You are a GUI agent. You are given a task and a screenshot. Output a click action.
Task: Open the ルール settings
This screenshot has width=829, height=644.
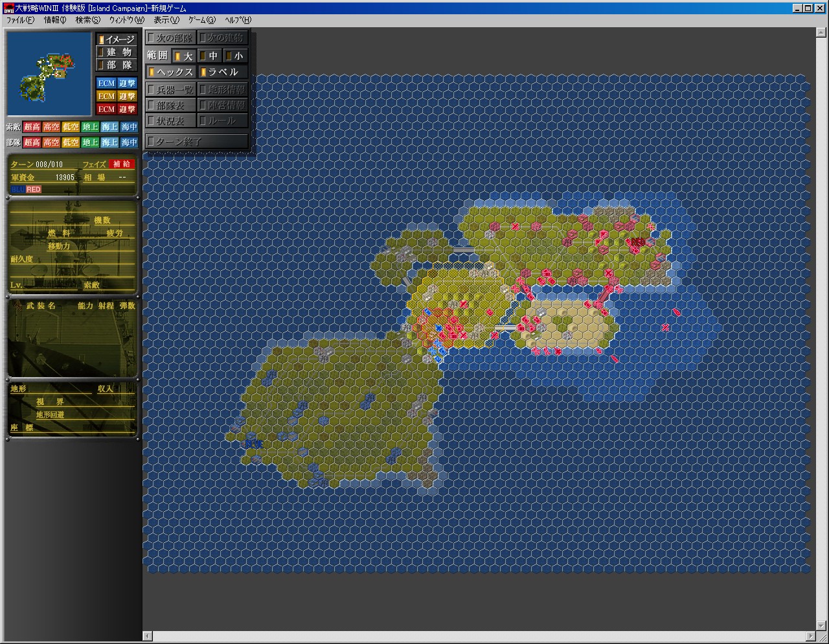(x=223, y=121)
